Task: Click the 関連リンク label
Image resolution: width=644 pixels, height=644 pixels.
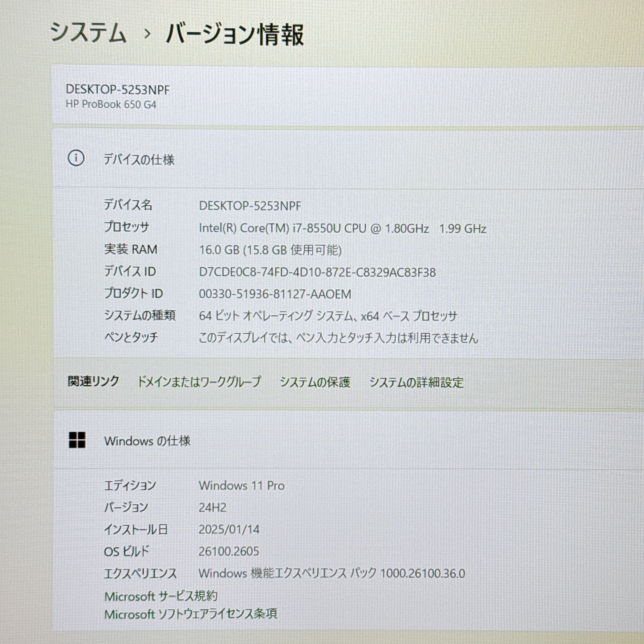Action: click(x=93, y=381)
